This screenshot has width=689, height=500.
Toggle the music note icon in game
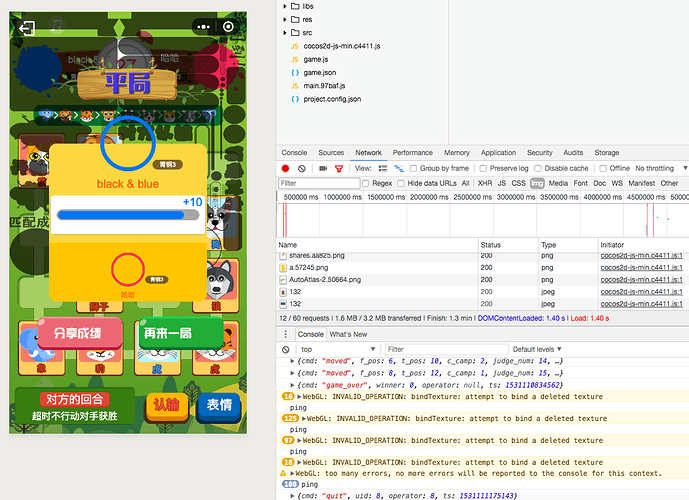56,25
